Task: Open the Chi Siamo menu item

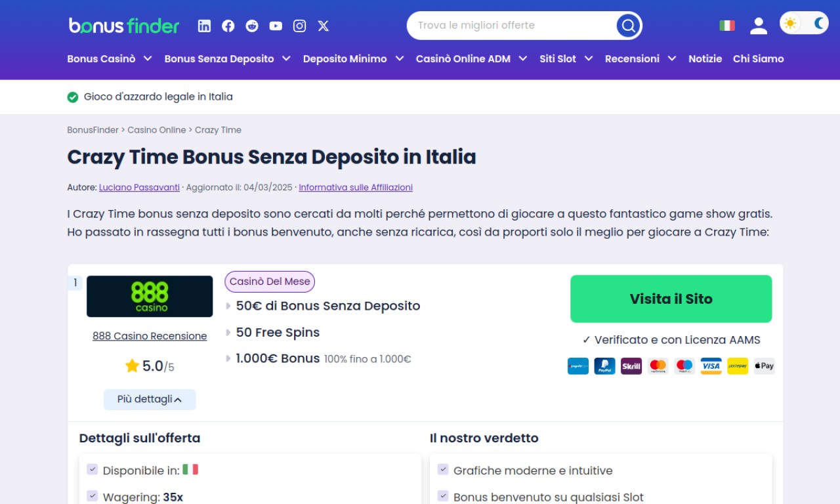Action: [x=758, y=58]
